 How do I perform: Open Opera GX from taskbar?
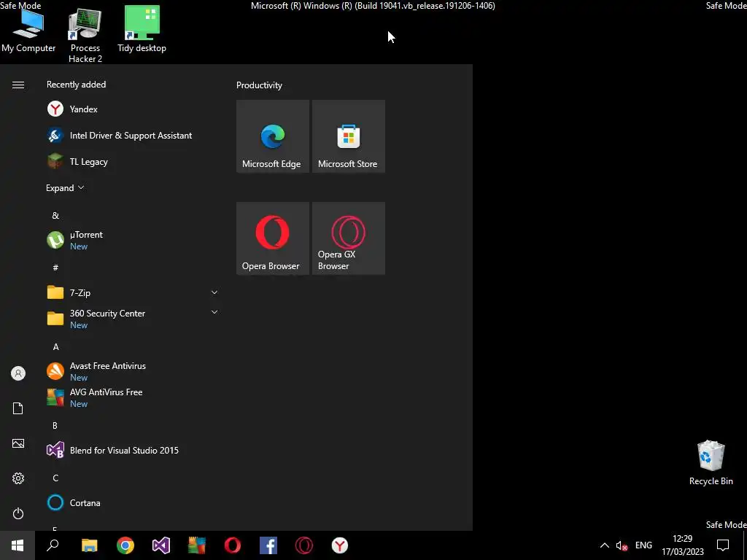tap(304, 545)
